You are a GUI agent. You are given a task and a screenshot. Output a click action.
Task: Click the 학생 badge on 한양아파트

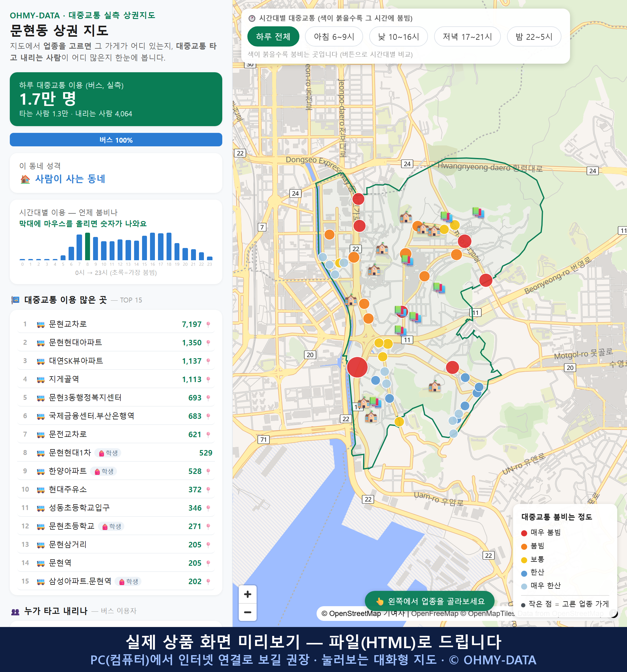coord(103,471)
